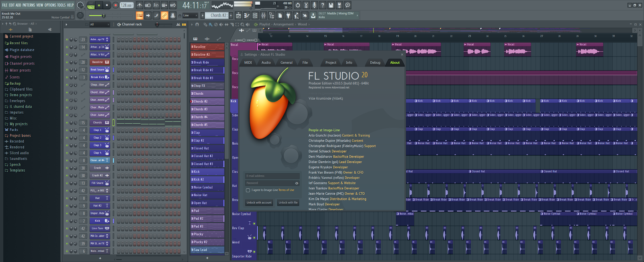This screenshot has width=644, height=262.
Task: Toggle the Z-CROSS switch in playlist
Action: [244, 40]
